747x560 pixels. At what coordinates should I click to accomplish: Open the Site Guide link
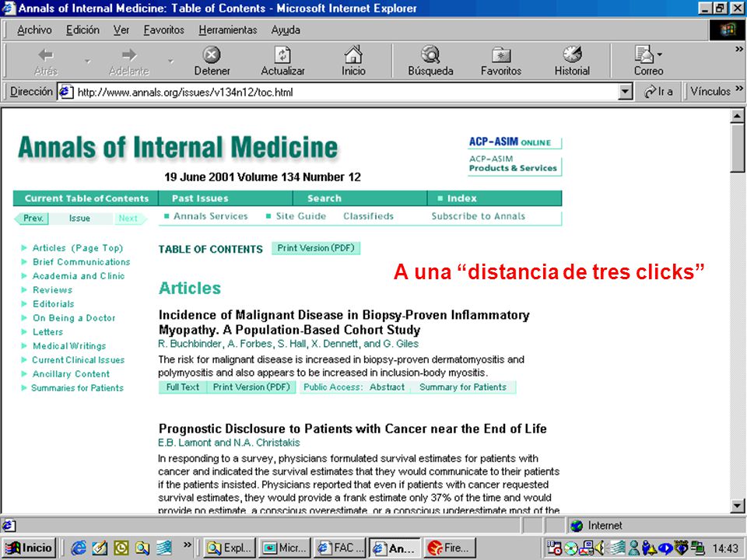tap(301, 216)
